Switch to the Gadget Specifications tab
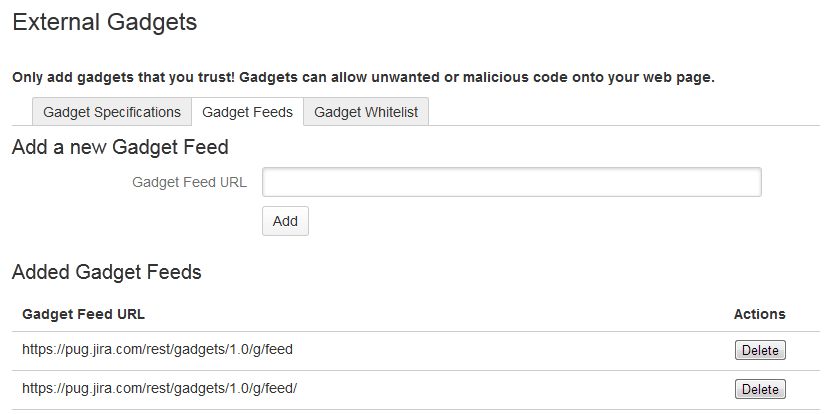 click(111, 112)
